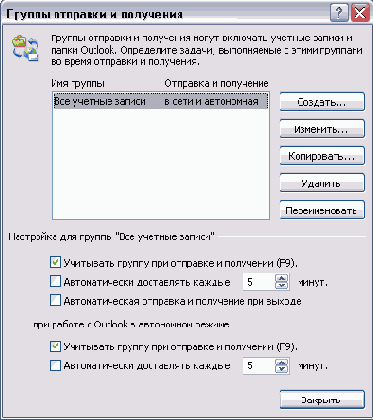Screen dimensions: 373x420
Task: Decrease the offline minutes spinner value
Action: point(282,369)
